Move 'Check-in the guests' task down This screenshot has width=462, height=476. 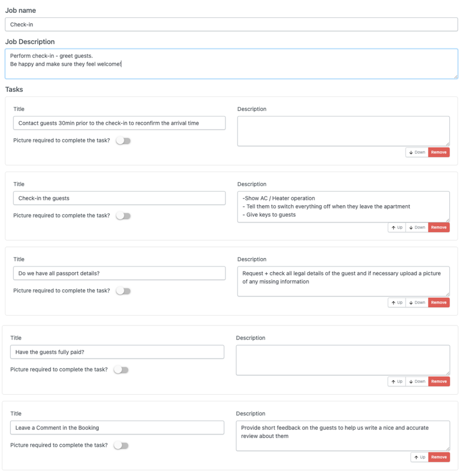click(417, 227)
